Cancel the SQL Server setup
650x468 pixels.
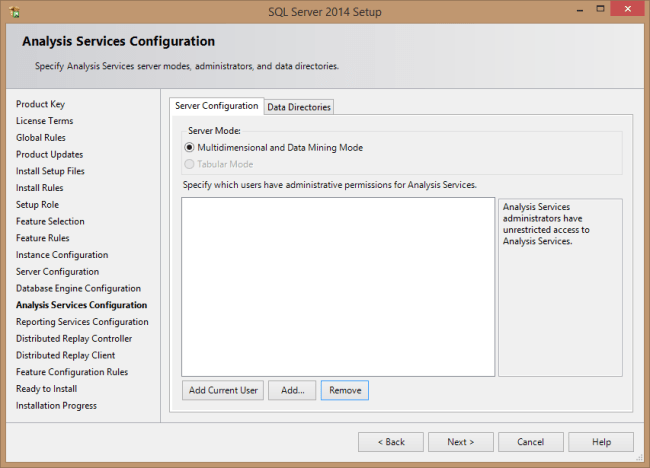click(530, 441)
